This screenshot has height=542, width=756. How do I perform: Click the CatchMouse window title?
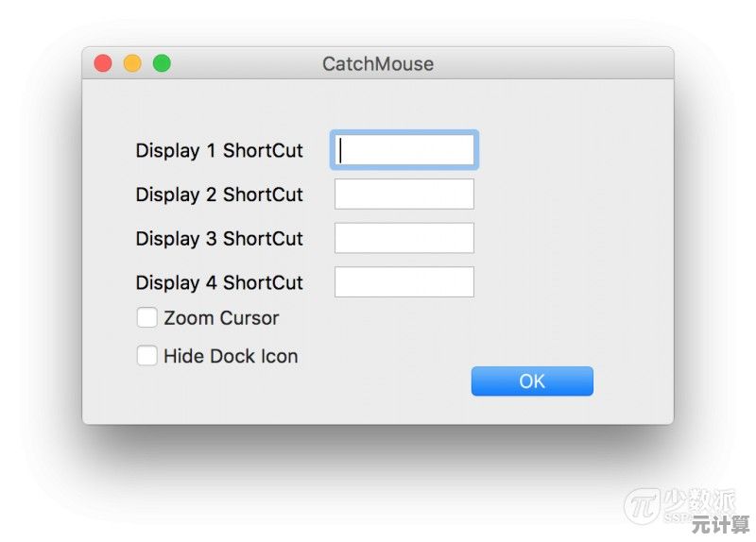[378, 64]
